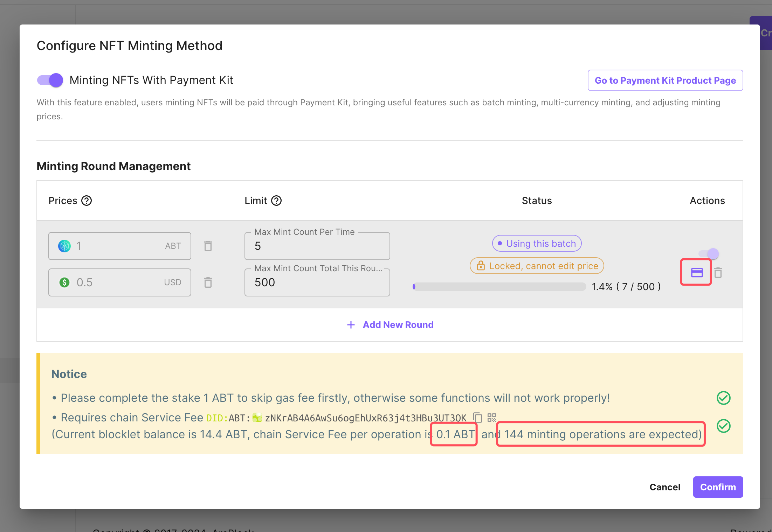Image resolution: width=772 pixels, height=532 pixels.
Task: Click Max Mint Count Total field
Action: tap(317, 282)
